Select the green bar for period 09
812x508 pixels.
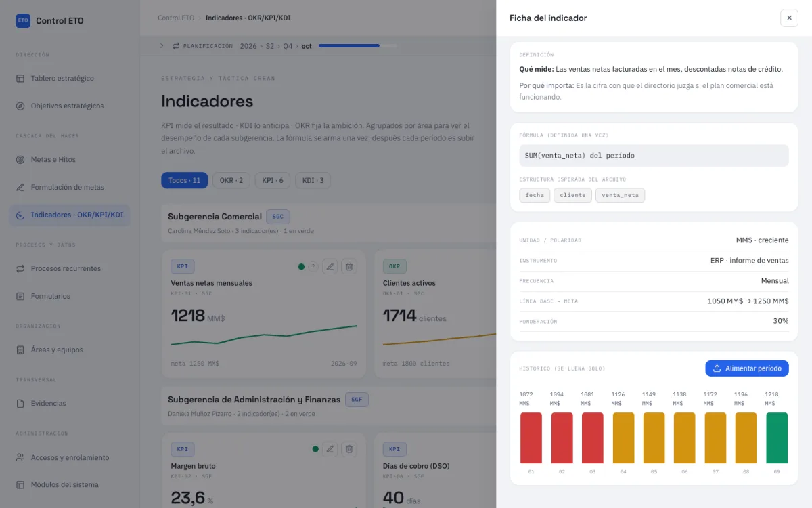[x=777, y=438]
